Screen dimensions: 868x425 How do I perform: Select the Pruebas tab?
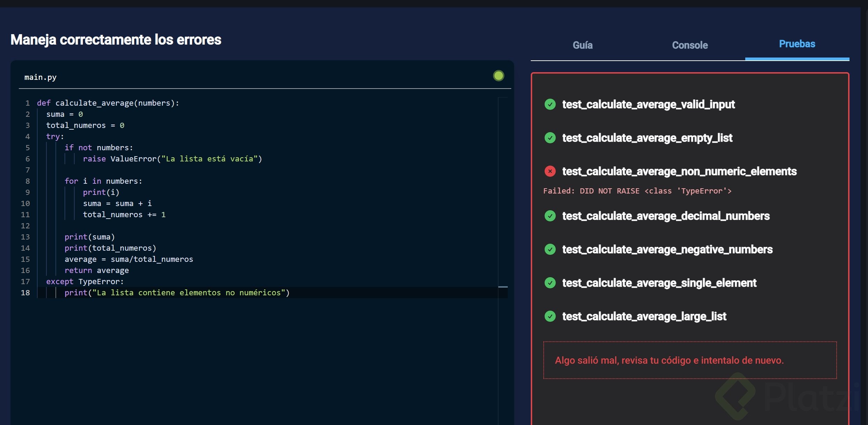797,44
